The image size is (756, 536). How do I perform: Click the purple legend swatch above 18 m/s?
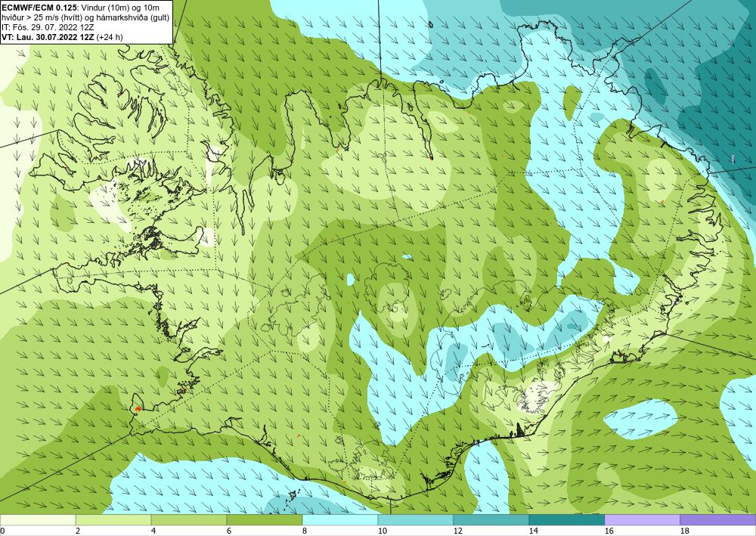pos(718,519)
